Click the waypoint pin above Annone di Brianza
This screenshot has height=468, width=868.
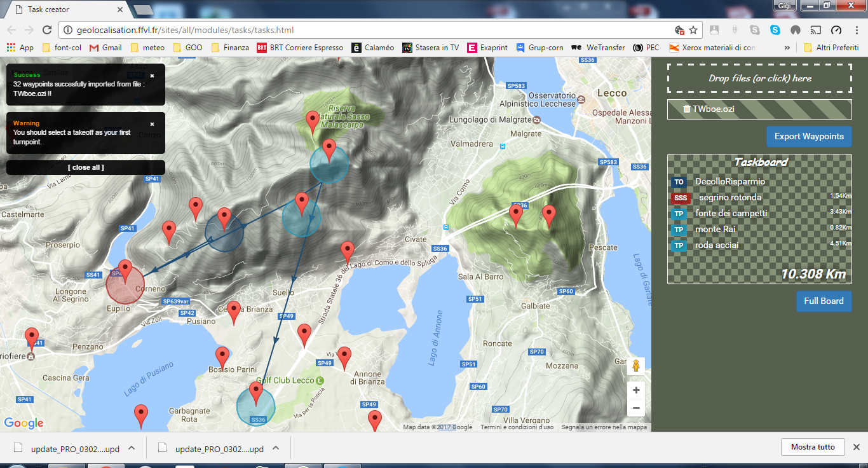click(x=344, y=358)
